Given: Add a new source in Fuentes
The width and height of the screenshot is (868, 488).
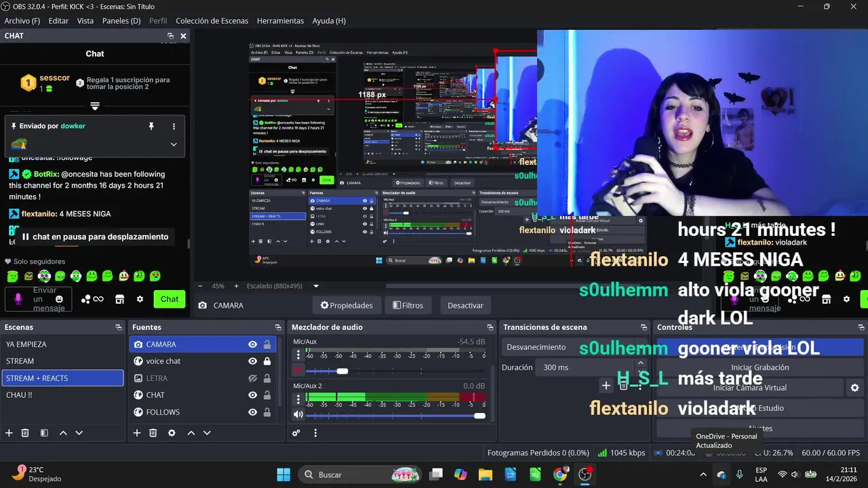Looking at the screenshot, I should click(x=137, y=433).
